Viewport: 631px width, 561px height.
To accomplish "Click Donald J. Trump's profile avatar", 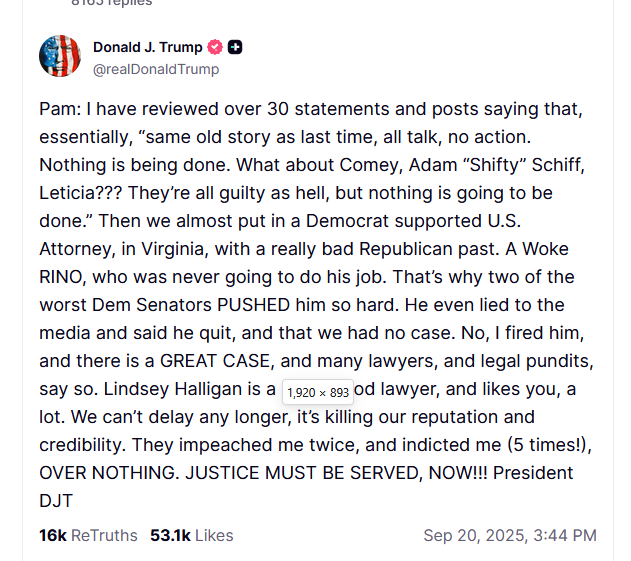I will point(60,57).
